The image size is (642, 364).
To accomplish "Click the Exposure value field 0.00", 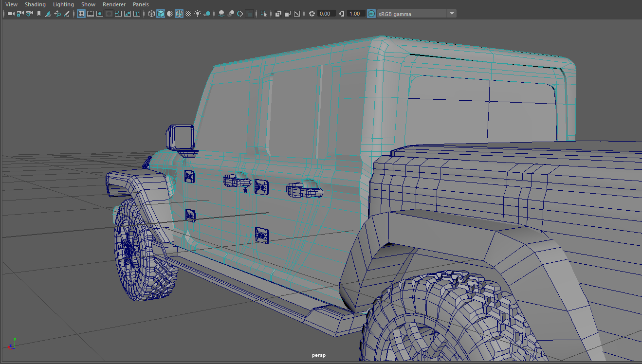I will (326, 14).
